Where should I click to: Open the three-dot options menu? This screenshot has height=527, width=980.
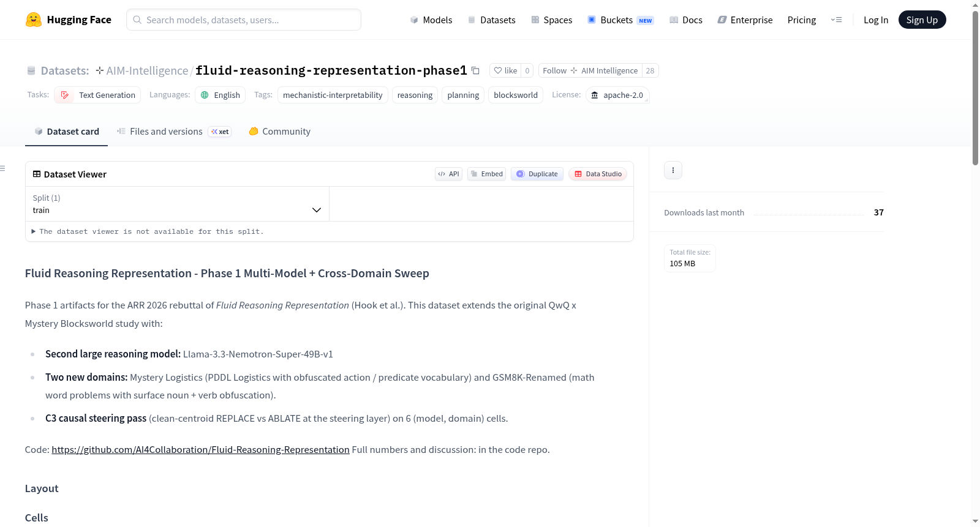[x=673, y=170]
